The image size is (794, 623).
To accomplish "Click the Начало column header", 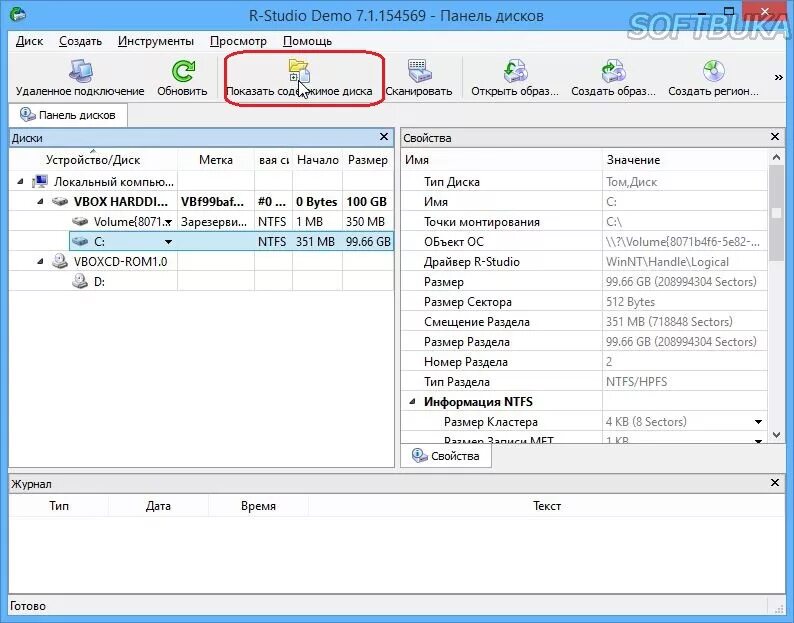I will pos(317,160).
